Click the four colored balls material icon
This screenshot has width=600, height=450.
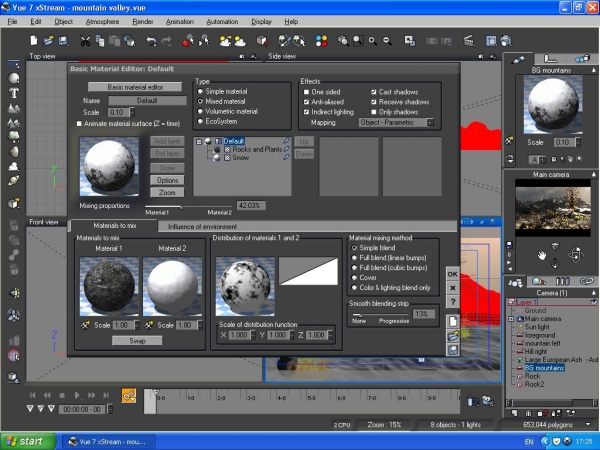(x=321, y=41)
